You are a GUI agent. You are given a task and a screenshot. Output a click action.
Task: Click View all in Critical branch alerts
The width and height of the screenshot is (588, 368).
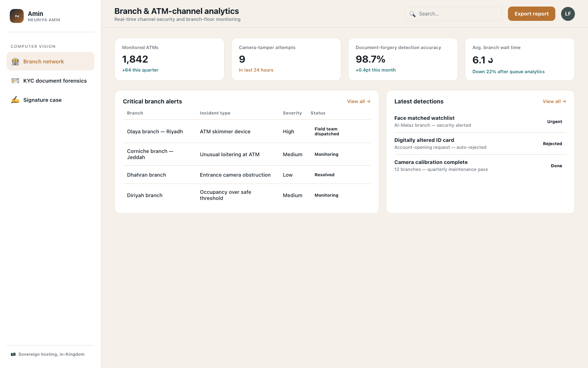359,101
